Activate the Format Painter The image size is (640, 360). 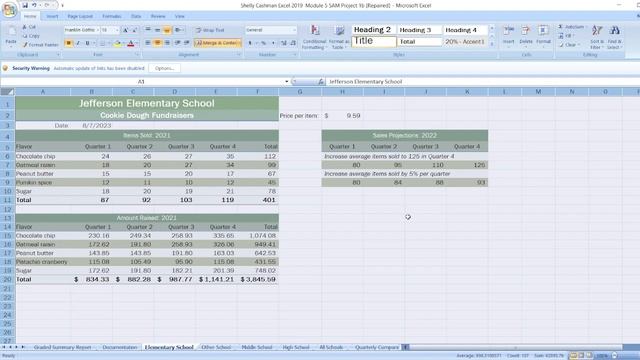click(x=40, y=44)
